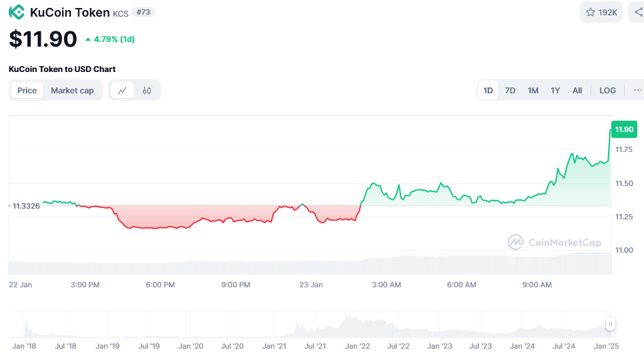
Task: Click the 11.00 y-axis label
Action: tap(624, 250)
